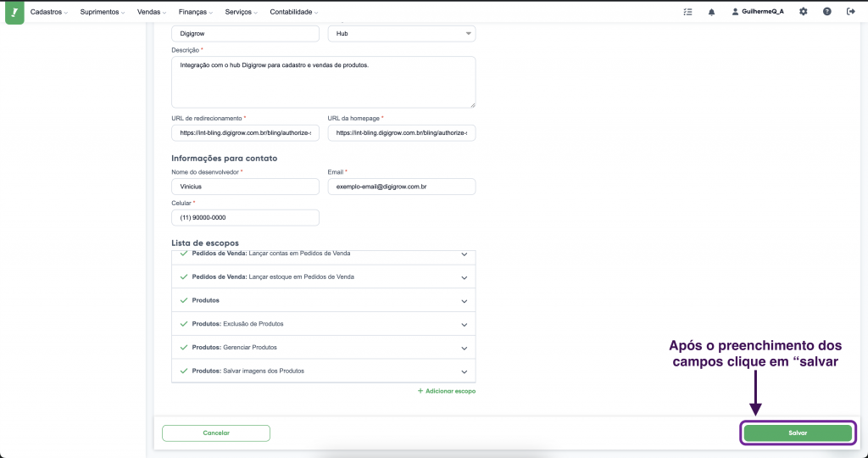
Task: Expand Lançar estoque em Pedidos de Venda
Action: point(464,277)
